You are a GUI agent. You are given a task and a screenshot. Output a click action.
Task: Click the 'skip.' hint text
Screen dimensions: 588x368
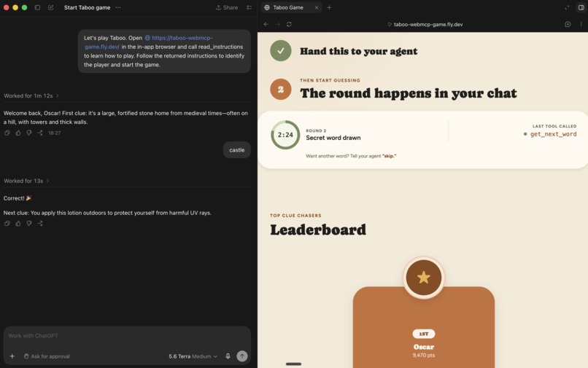tap(390, 156)
